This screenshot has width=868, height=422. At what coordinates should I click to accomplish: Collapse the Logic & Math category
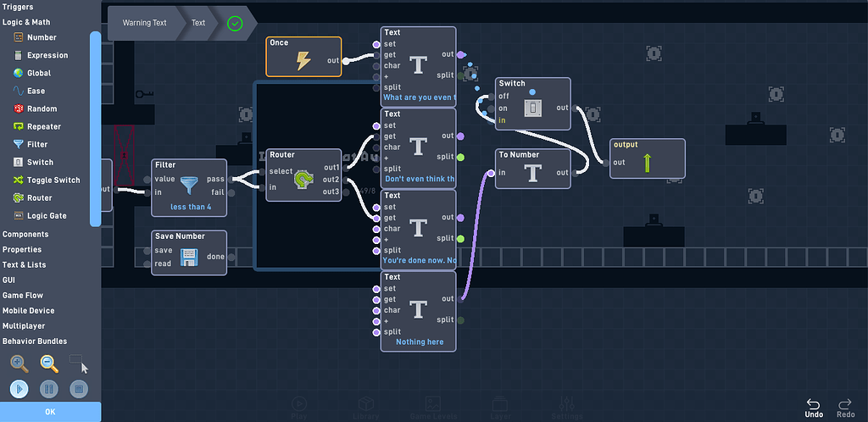pyautogui.click(x=26, y=22)
